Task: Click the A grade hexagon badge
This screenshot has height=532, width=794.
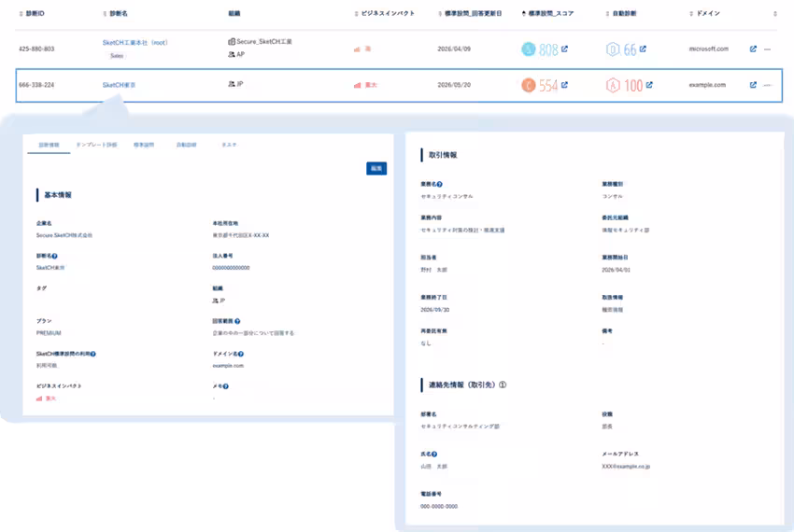Action: 613,85
